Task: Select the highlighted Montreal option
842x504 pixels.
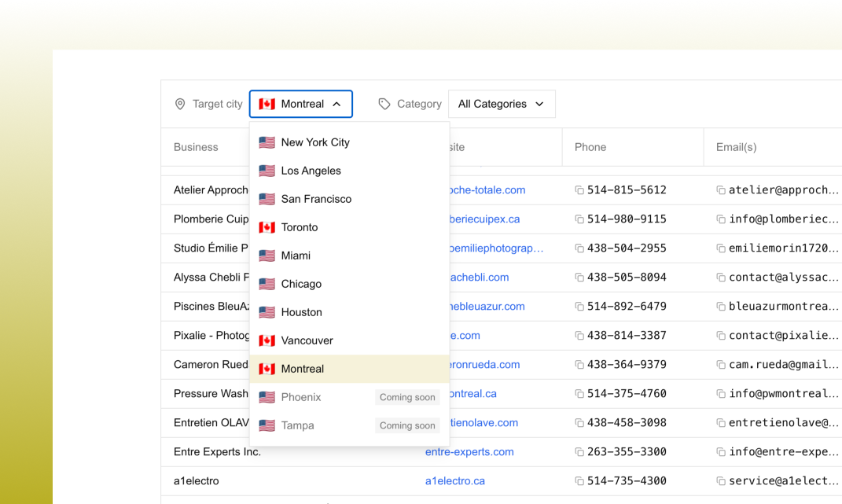Action: pos(302,369)
